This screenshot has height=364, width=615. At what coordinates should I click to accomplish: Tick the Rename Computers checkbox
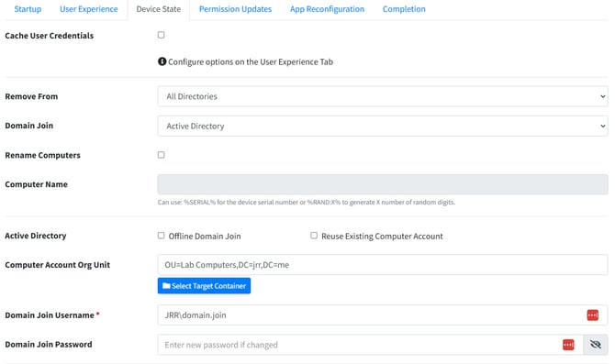pos(162,155)
